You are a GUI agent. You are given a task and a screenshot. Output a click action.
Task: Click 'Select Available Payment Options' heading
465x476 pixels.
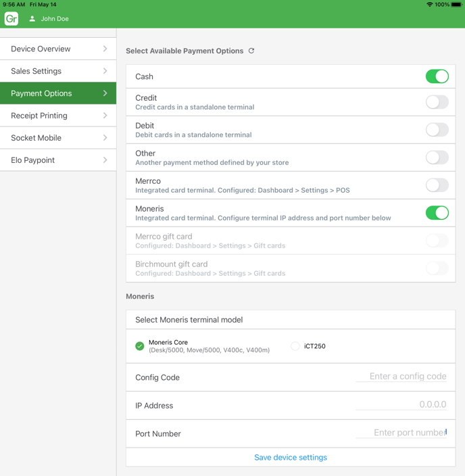click(185, 51)
